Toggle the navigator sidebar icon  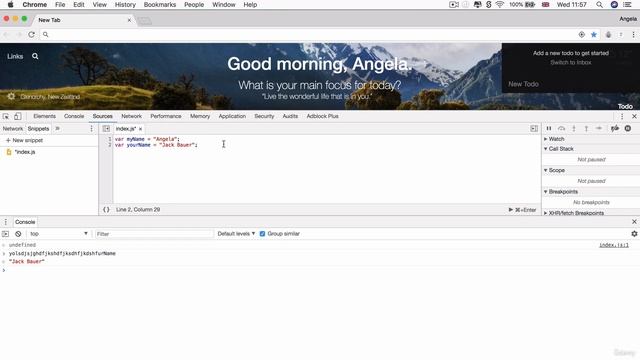pyautogui.click(x=106, y=129)
